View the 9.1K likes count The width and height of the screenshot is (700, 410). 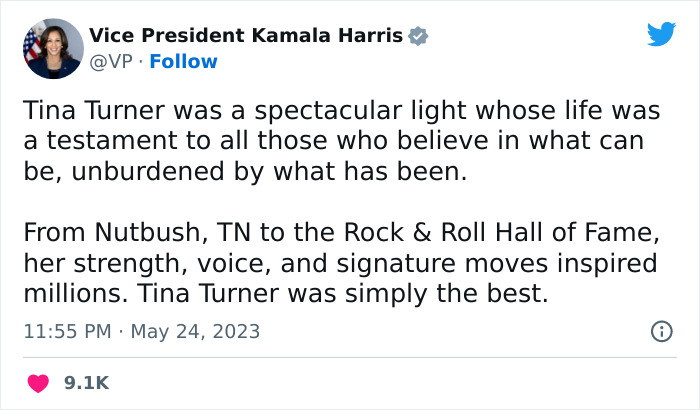pyautogui.click(x=85, y=383)
